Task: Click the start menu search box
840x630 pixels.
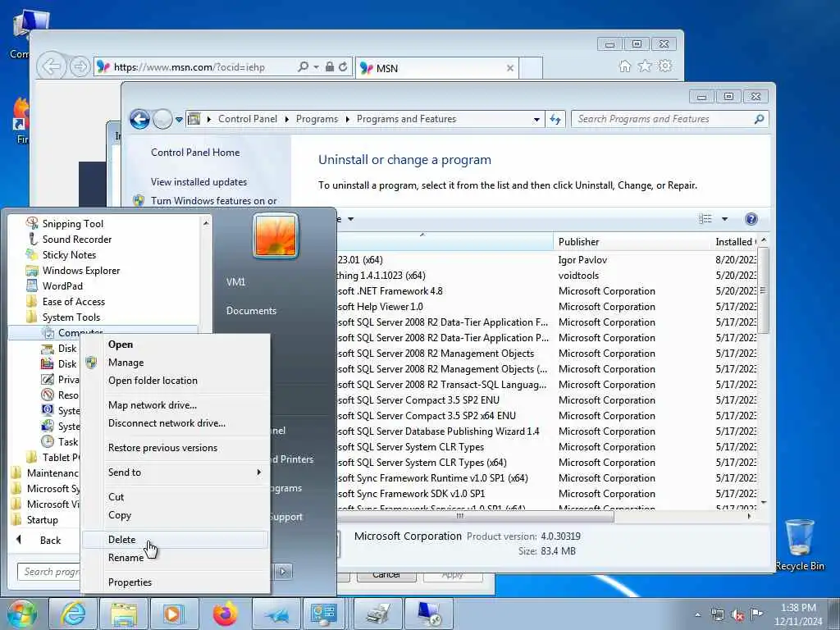Action: pos(49,572)
